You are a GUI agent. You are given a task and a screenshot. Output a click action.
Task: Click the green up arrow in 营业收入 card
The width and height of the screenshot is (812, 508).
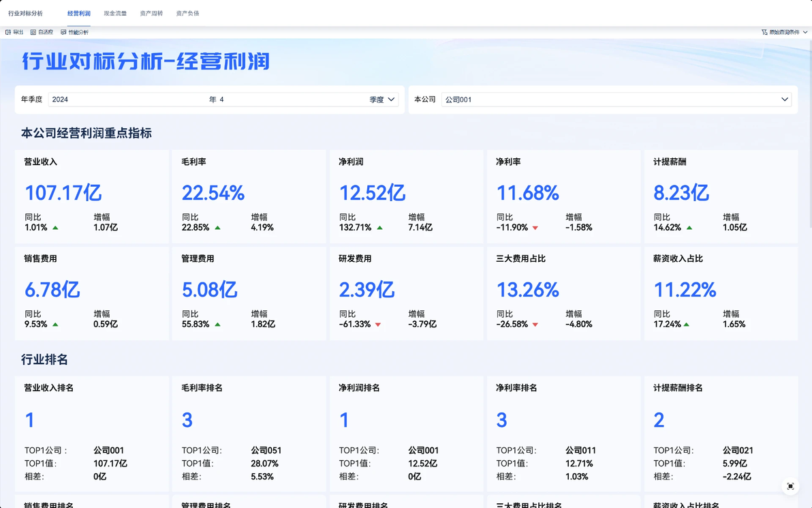[x=55, y=228]
